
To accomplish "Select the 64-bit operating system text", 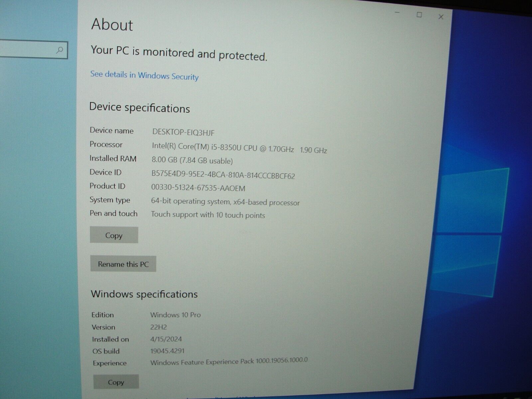I will [x=225, y=202].
